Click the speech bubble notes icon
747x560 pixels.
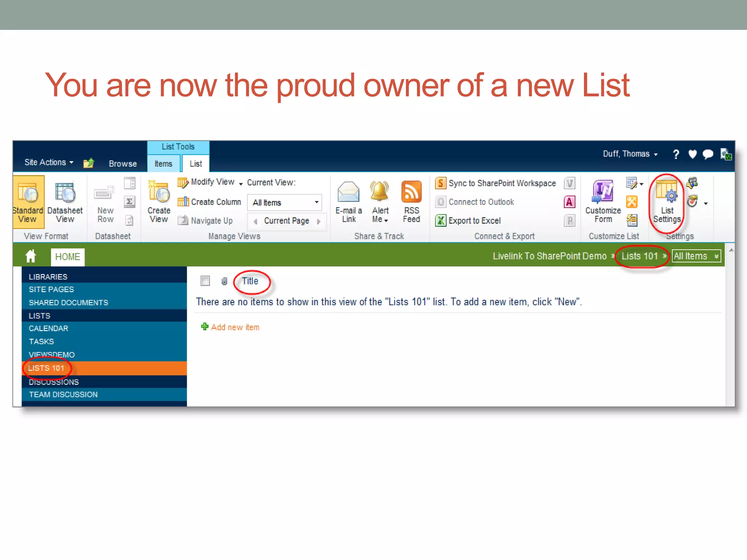tap(708, 154)
